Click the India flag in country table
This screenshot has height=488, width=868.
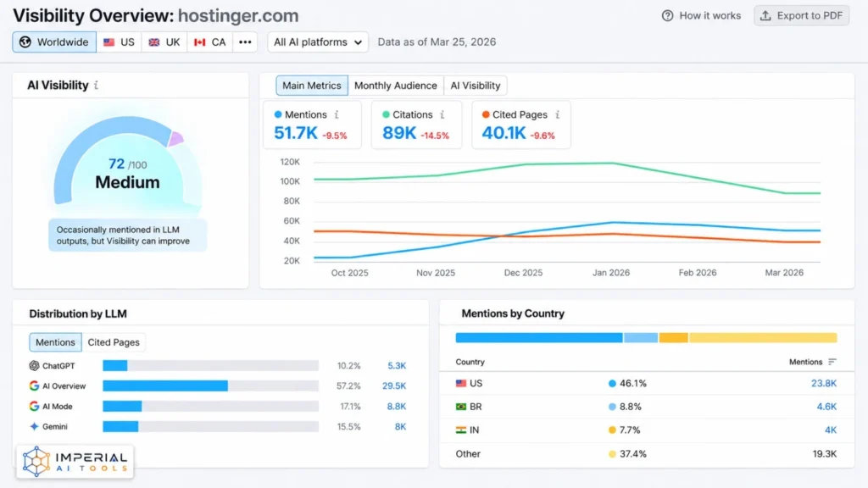click(461, 430)
